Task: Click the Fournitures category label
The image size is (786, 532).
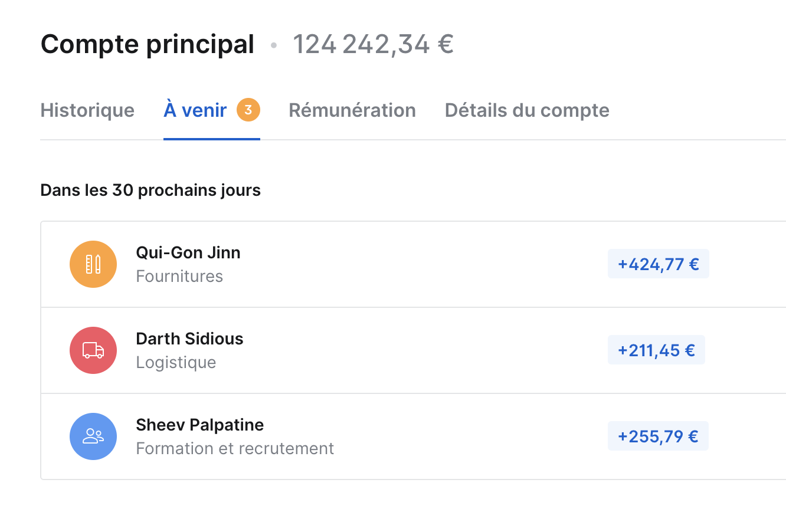Action: pyautogui.click(x=179, y=276)
